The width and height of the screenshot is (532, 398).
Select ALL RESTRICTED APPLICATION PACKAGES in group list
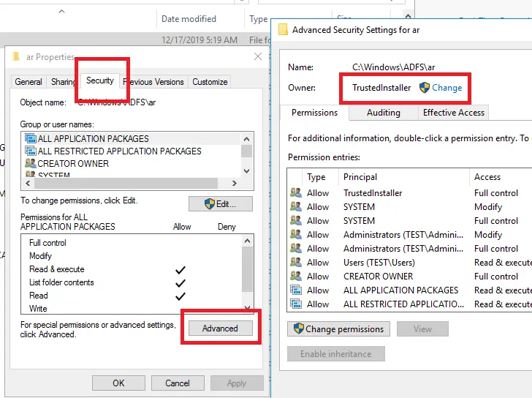[132, 151]
